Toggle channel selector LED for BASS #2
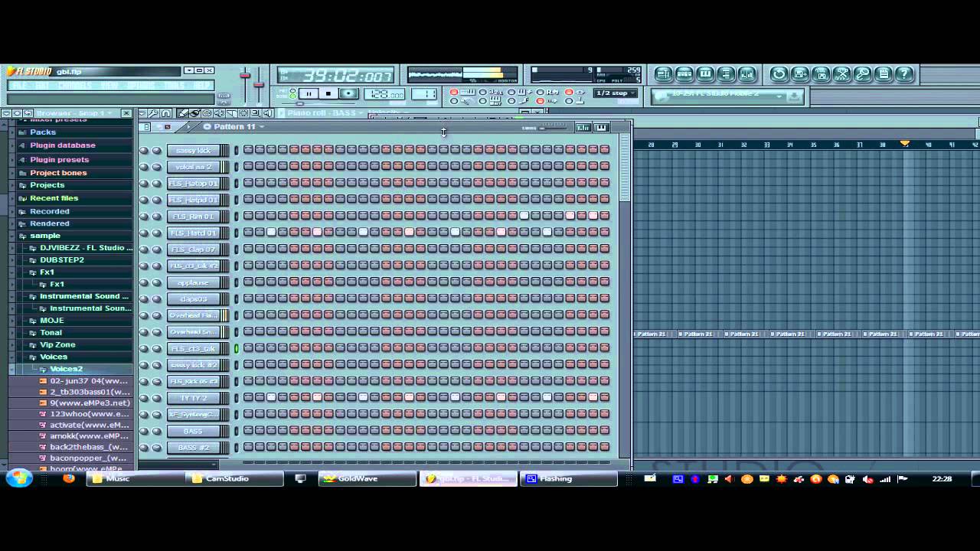The image size is (980, 551). click(x=237, y=447)
